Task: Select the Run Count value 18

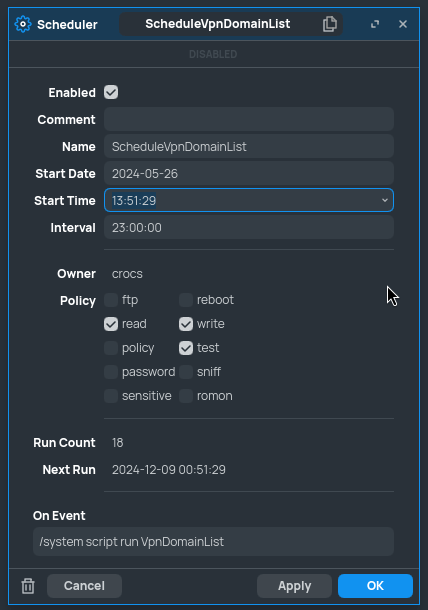Action: [x=118, y=443]
